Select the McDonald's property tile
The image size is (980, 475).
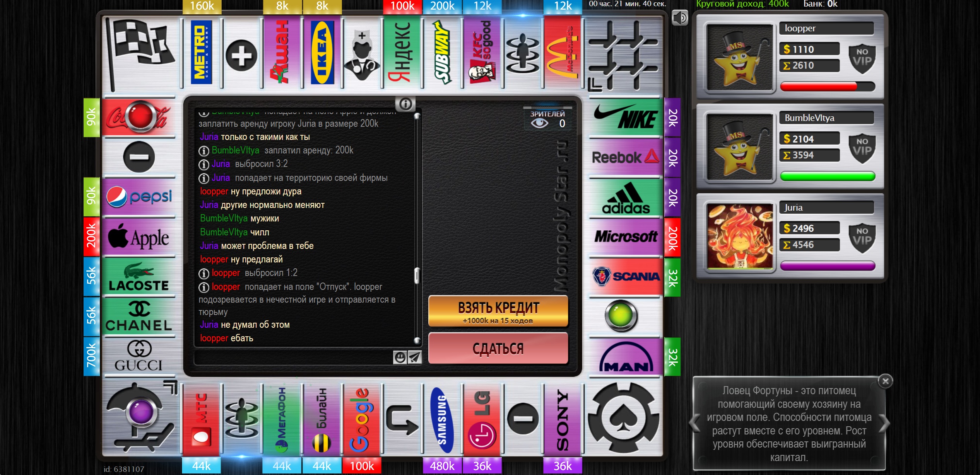[563, 53]
